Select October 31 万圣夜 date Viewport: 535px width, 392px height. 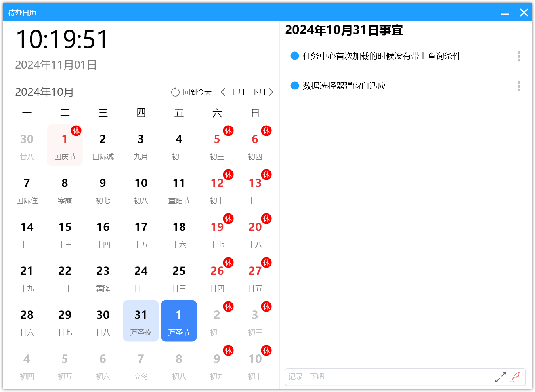(x=141, y=321)
